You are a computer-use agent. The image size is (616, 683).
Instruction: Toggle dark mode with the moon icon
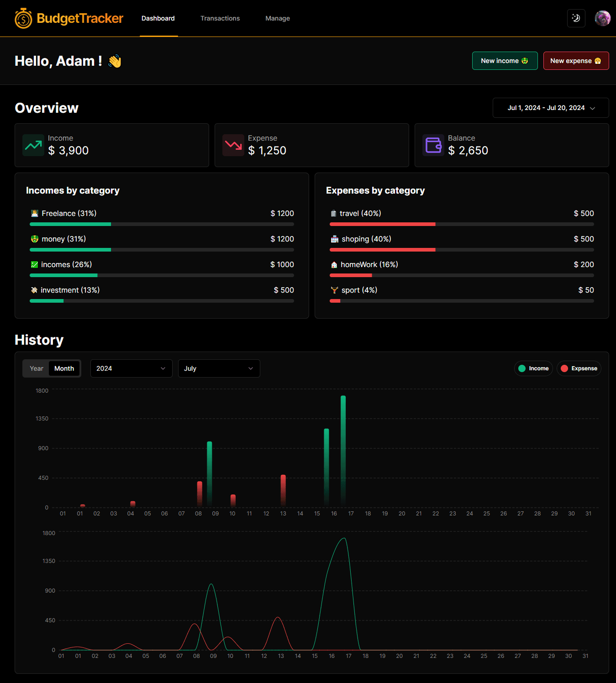(x=576, y=18)
